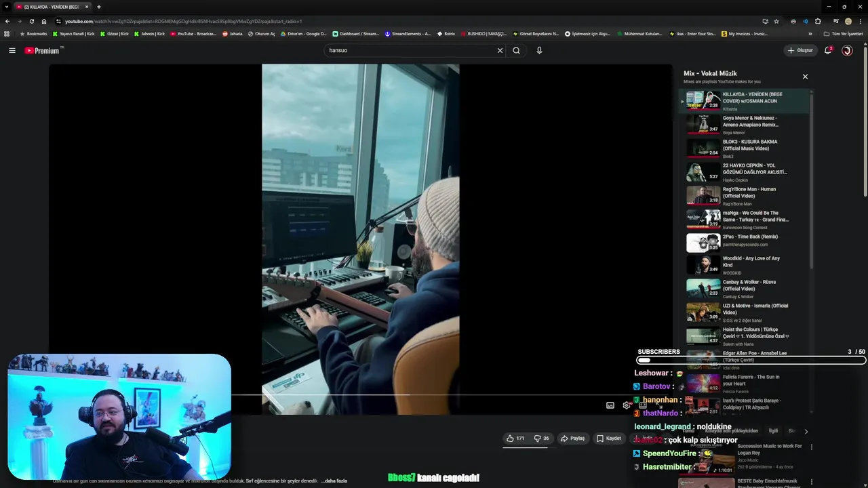868x488 pixels.
Task: Save video with Kaydet button
Action: click(x=609, y=439)
